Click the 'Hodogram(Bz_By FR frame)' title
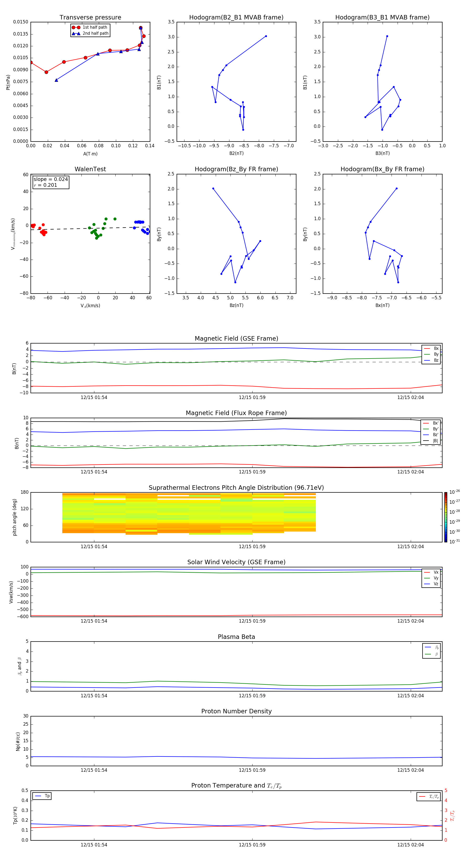Viewport: 473px width, 868px height. 236,169
